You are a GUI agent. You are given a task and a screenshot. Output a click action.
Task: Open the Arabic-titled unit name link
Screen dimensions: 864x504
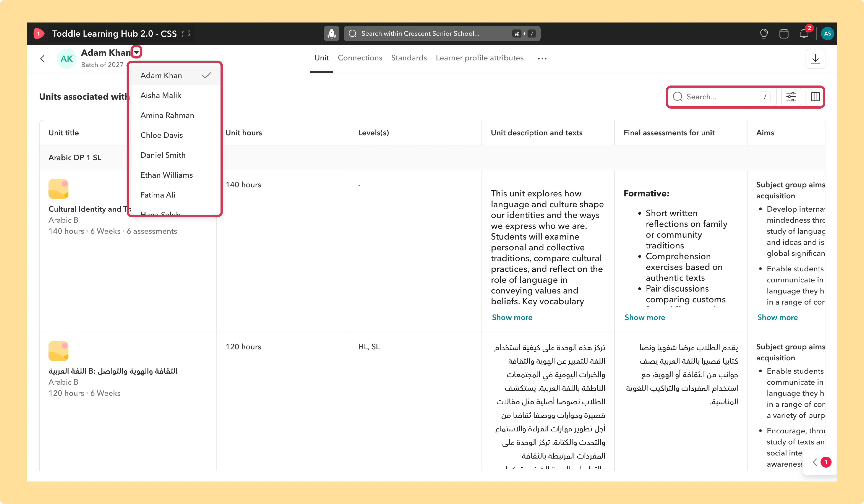coord(113,371)
